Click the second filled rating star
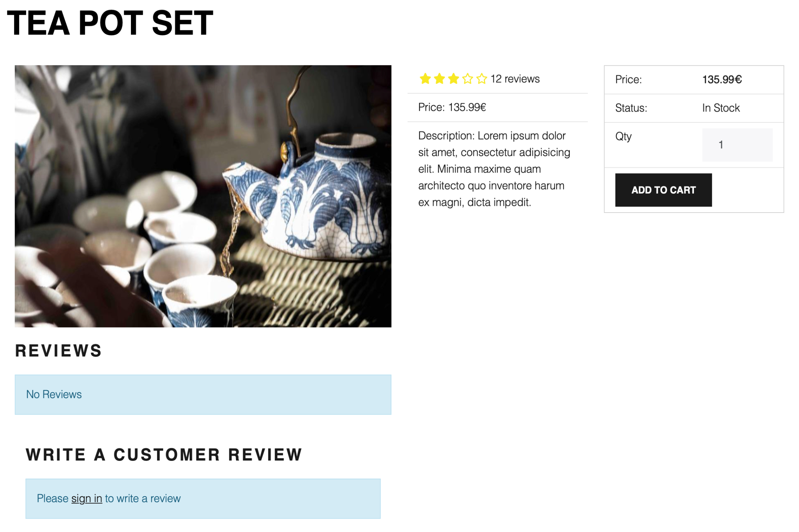Image resolution: width=799 pixels, height=532 pixels. pyautogui.click(x=439, y=79)
